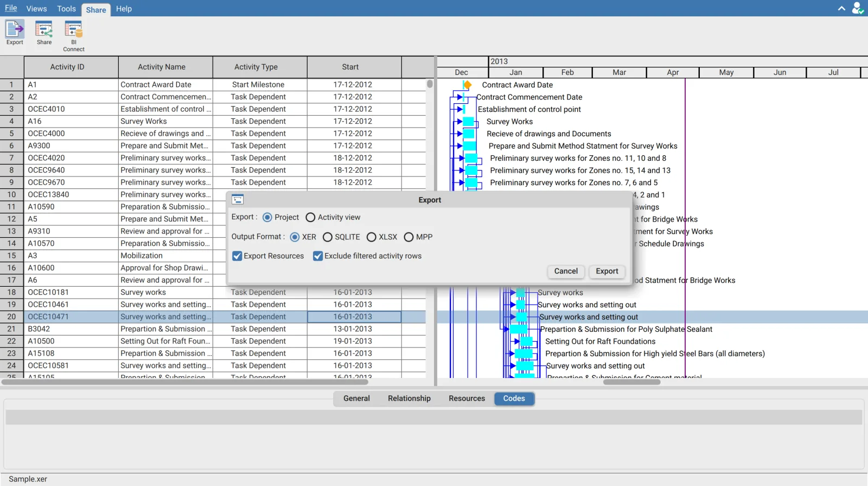Image resolution: width=868 pixels, height=486 pixels.
Task: Select the Activity view radio button
Action: point(310,217)
